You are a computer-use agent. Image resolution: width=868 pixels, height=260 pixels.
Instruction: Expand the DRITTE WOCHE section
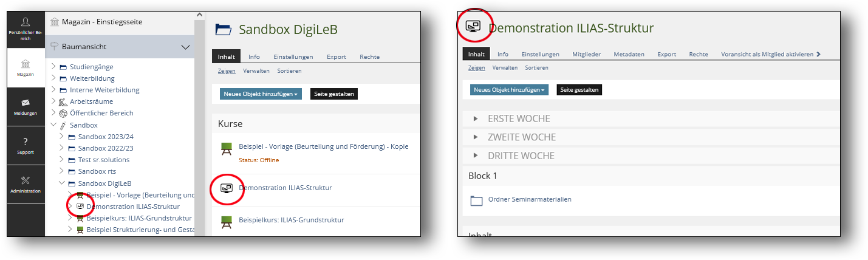[476, 156]
